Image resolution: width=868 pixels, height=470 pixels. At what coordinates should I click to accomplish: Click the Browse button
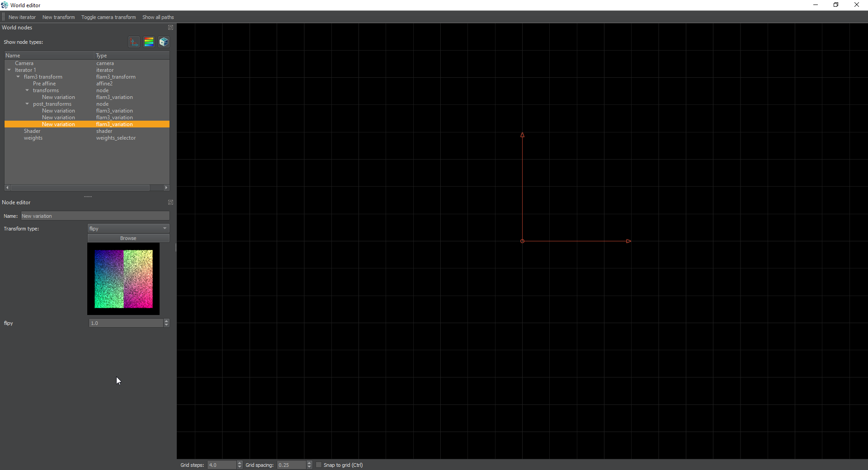click(128, 238)
